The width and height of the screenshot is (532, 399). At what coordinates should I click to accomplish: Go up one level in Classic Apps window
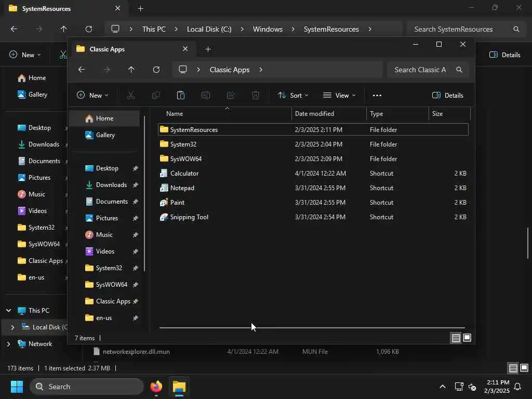click(131, 70)
